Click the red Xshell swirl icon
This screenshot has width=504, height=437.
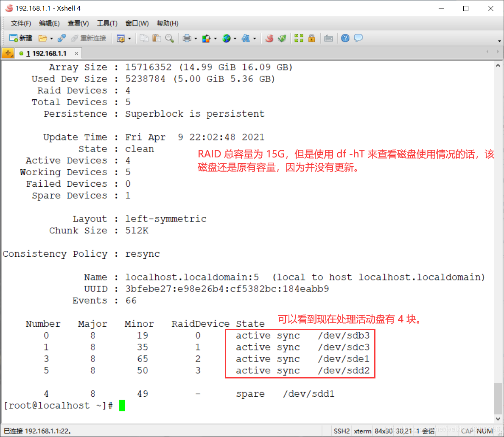[269, 38]
